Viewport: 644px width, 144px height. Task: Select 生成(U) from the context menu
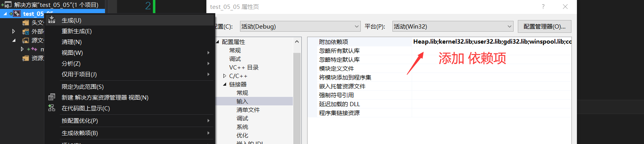[x=130, y=20]
